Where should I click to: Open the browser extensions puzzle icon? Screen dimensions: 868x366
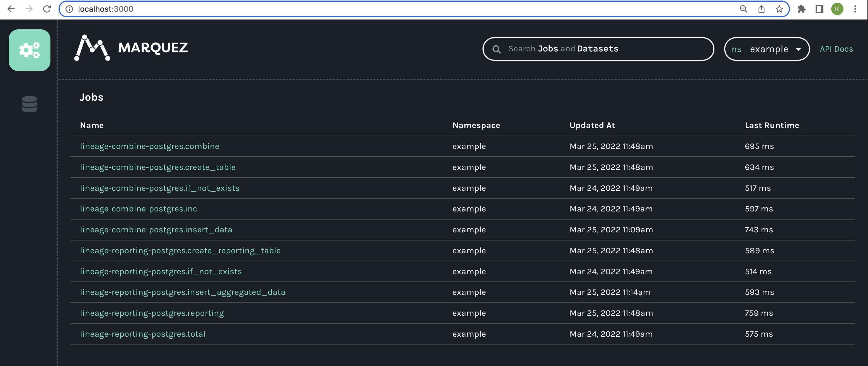802,9
